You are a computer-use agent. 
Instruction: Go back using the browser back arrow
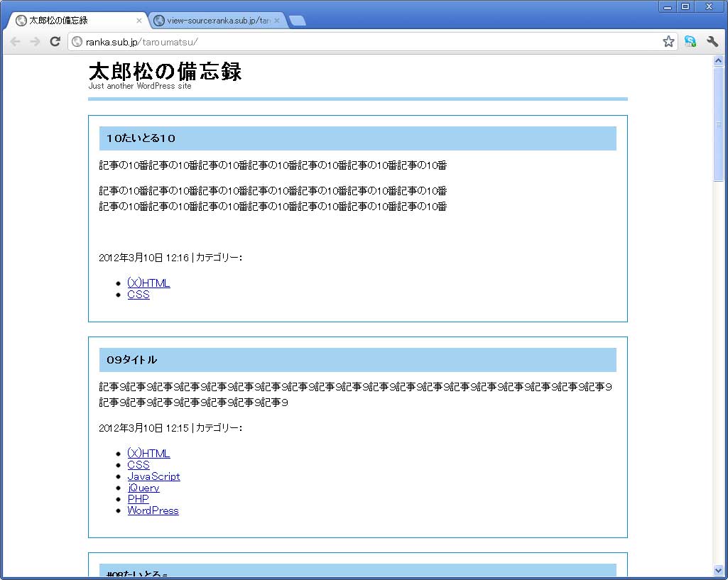pos(15,42)
